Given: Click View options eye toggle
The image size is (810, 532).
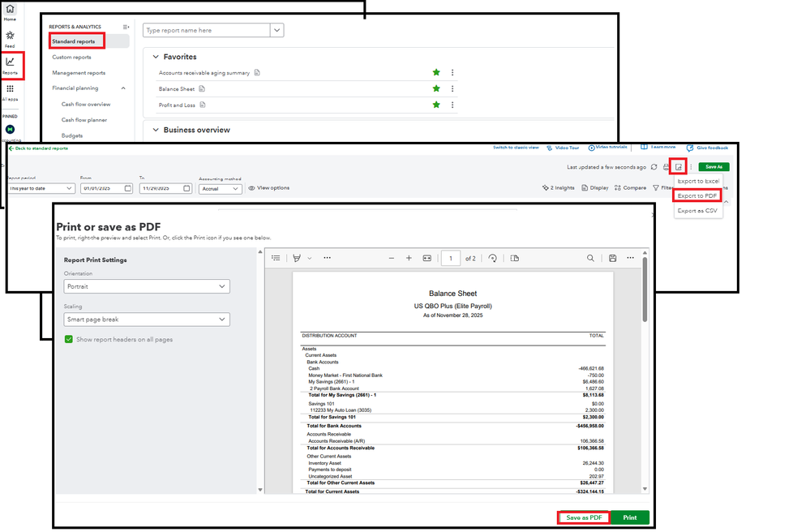Looking at the screenshot, I should pos(268,188).
